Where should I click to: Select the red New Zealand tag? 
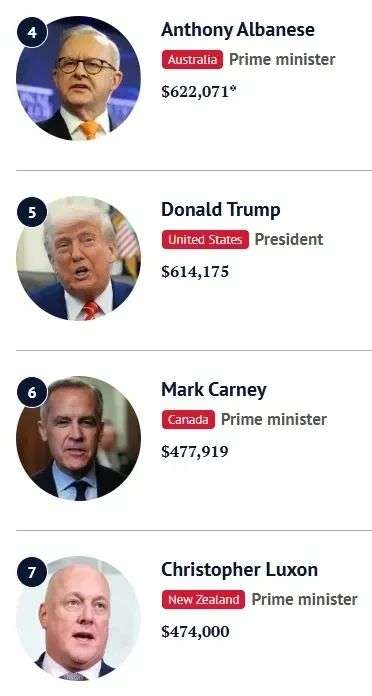point(203,600)
